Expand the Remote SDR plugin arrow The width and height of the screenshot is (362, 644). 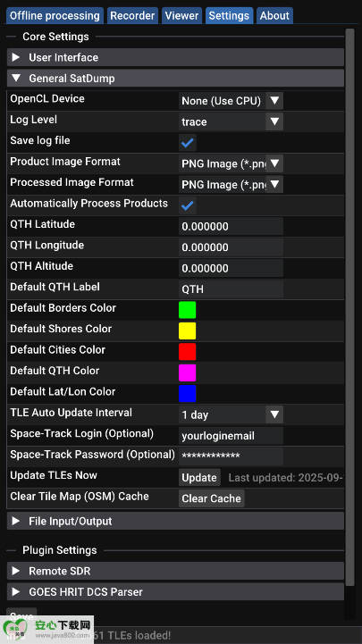(16, 571)
